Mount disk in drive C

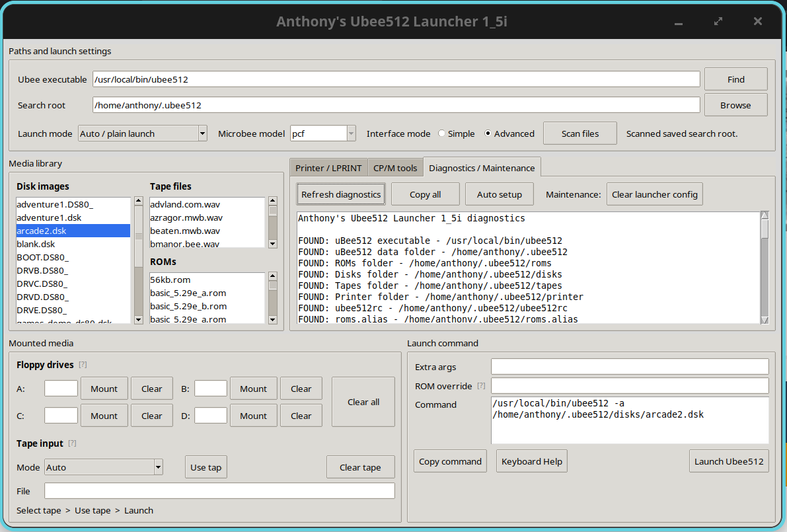coord(104,416)
